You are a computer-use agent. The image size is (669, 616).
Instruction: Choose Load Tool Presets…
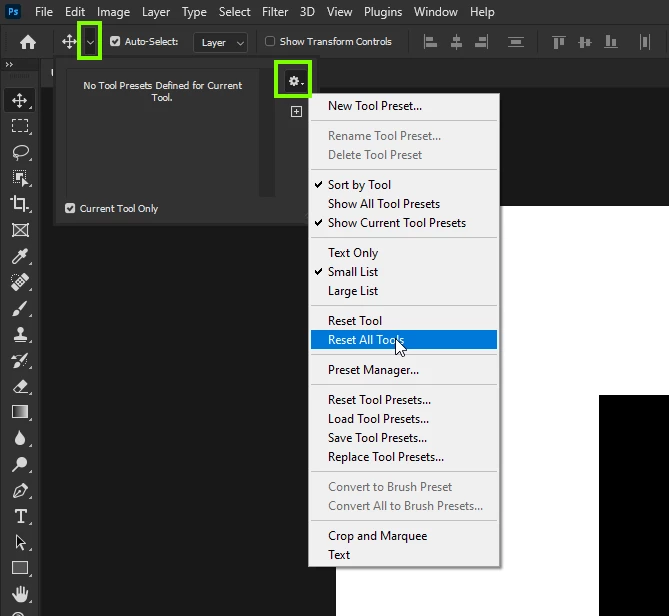(x=404, y=419)
